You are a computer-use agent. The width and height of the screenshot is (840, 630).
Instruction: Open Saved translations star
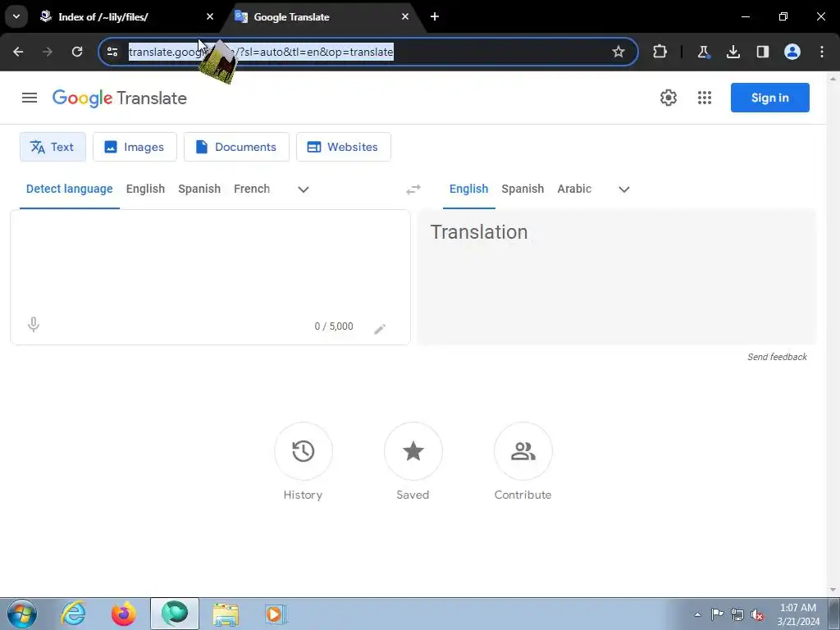pyautogui.click(x=413, y=451)
